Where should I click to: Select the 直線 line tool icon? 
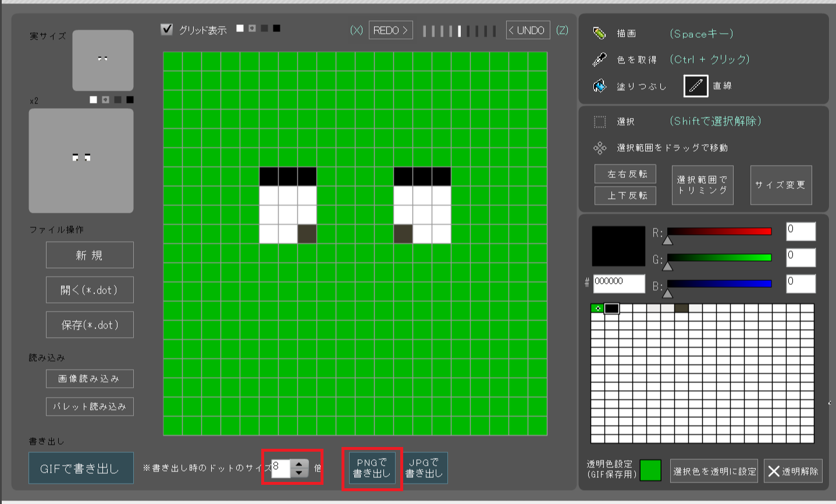click(696, 86)
